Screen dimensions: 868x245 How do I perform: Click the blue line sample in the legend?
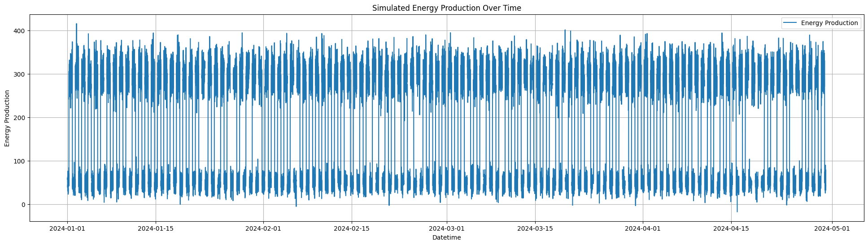click(x=790, y=23)
